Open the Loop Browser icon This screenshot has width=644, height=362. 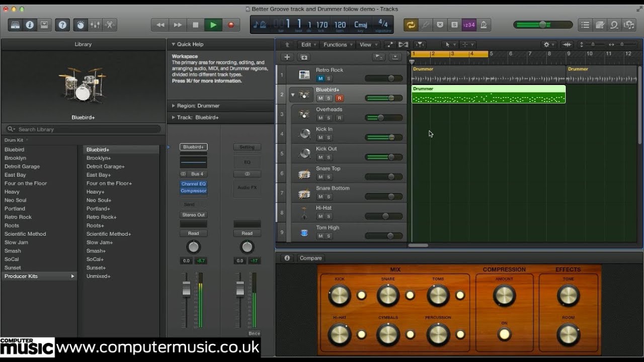[x=614, y=25]
